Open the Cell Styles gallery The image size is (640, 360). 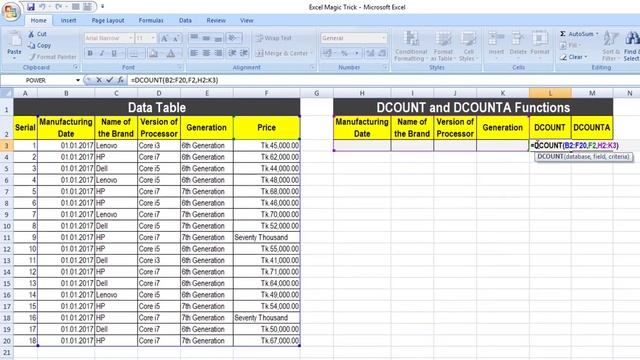(468, 46)
